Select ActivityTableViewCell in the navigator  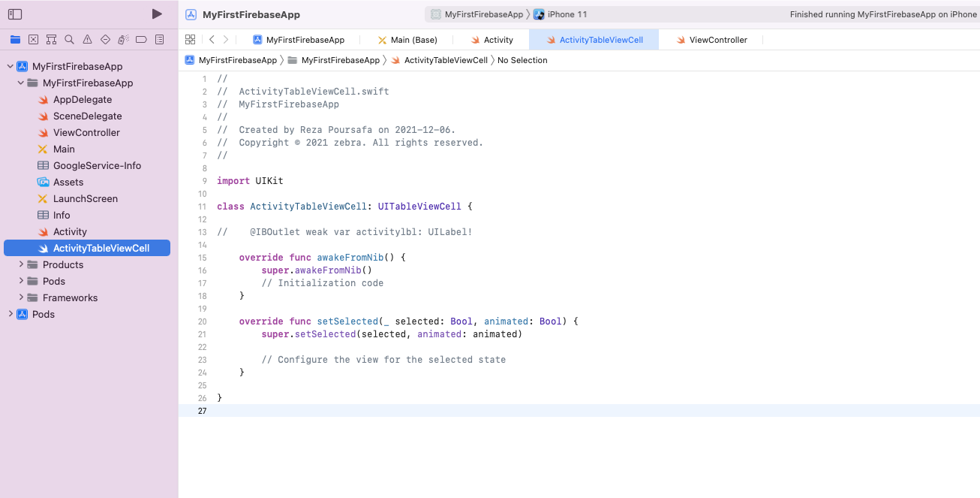[87, 248]
